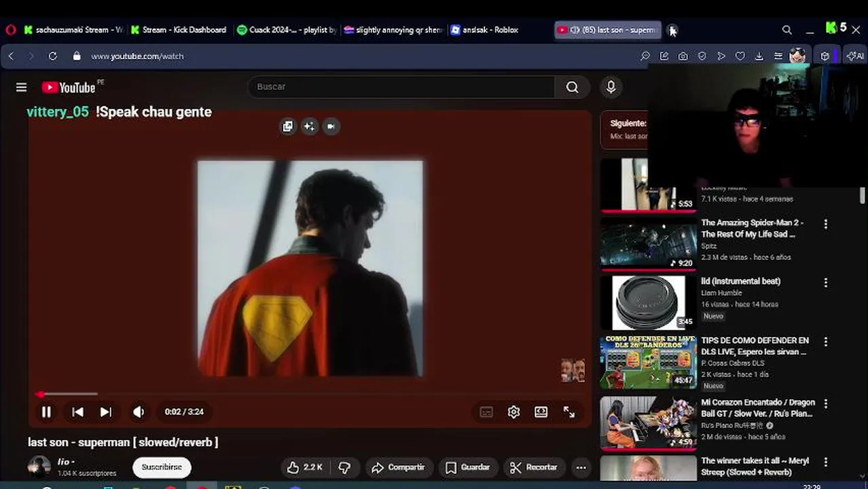The width and height of the screenshot is (868, 489).
Task: Open the AI assistant button
Action: pyautogui.click(x=855, y=56)
